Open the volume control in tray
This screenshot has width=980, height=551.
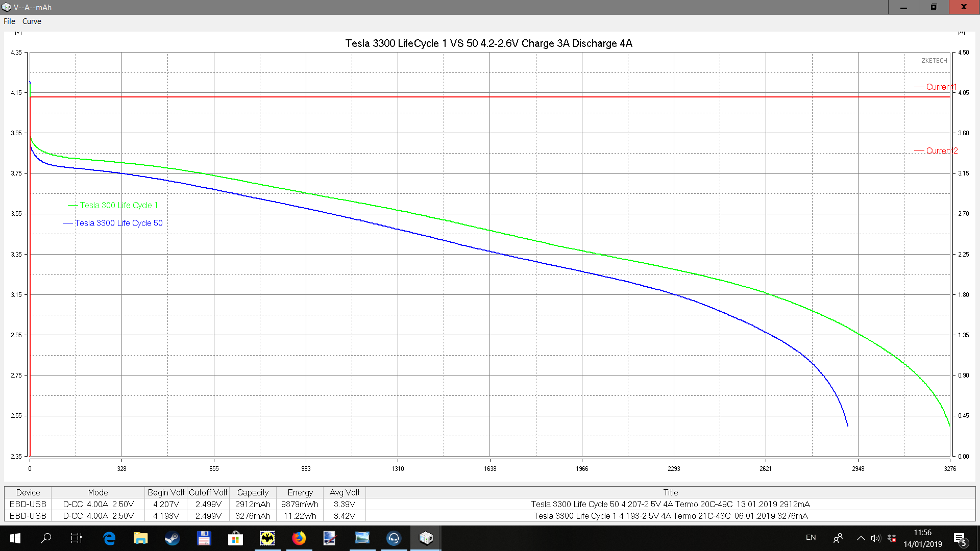(876, 538)
